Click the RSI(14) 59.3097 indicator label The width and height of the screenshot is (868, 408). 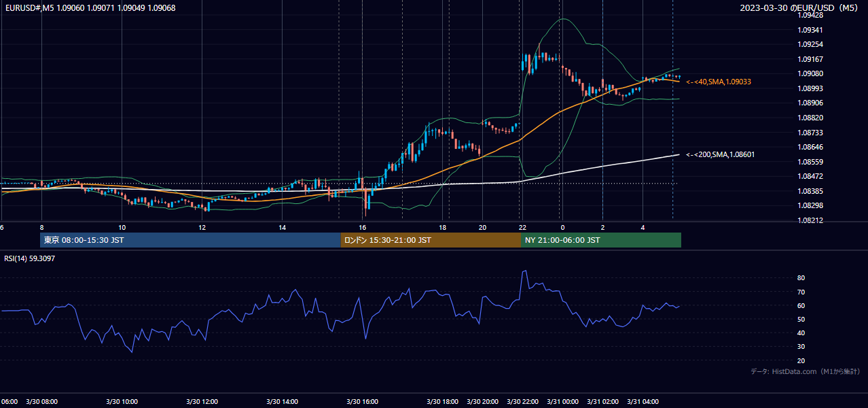(x=30, y=258)
